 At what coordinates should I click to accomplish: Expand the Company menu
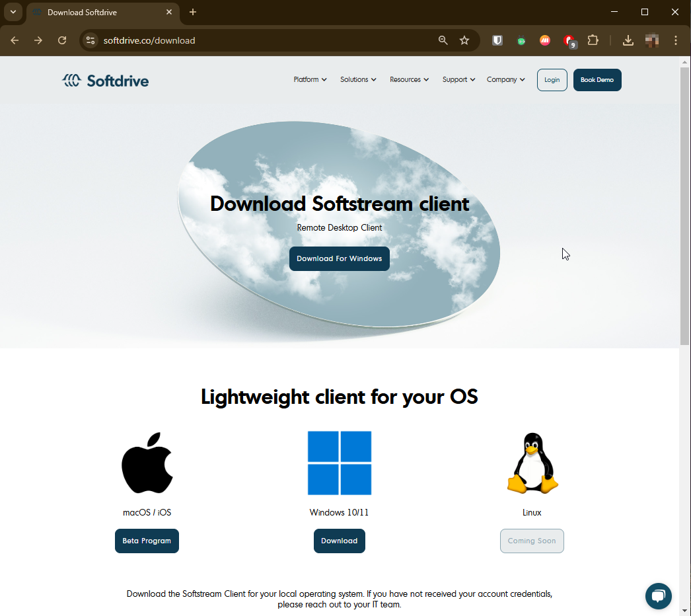(505, 79)
